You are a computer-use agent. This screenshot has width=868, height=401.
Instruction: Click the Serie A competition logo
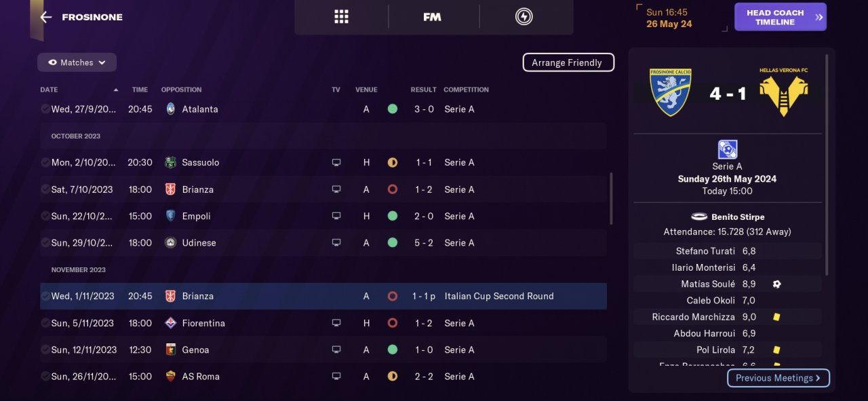click(x=727, y=149)
